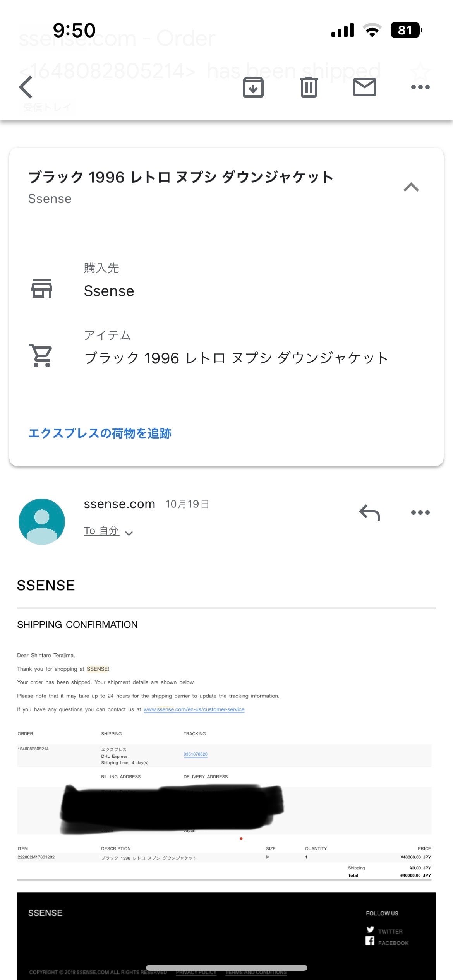Open エクスプレスの荷物を追跡 tracking link

pyautogui.click(x=100, y=433)
